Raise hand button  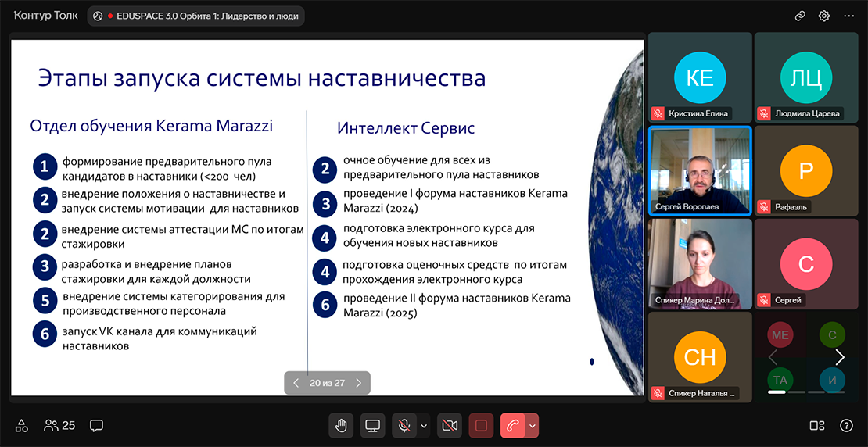click(342, 425)
